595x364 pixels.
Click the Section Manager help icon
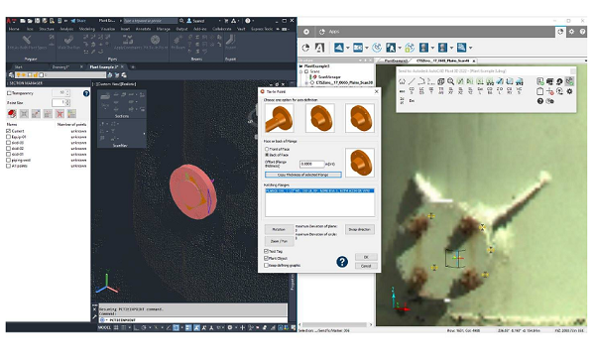86,93
